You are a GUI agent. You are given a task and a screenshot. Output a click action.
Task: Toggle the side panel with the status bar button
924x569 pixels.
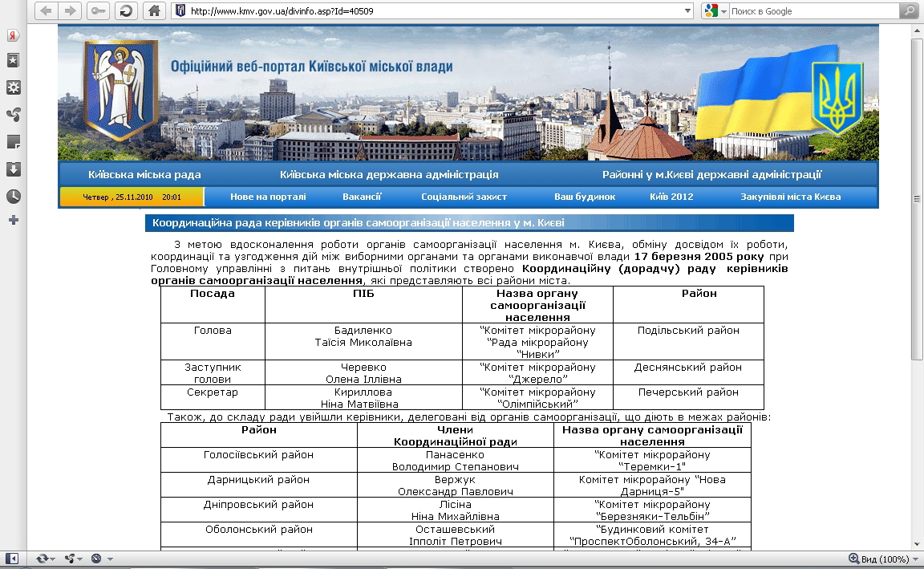(x=12, y=559)
